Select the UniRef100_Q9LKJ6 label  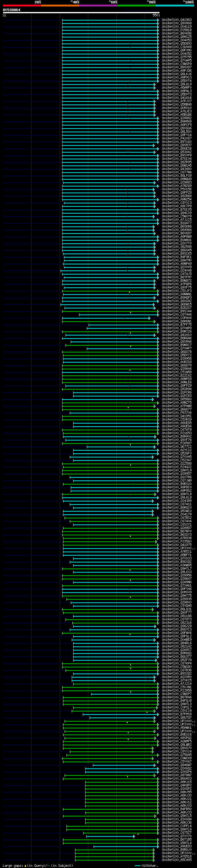click(x=177, y=74)
